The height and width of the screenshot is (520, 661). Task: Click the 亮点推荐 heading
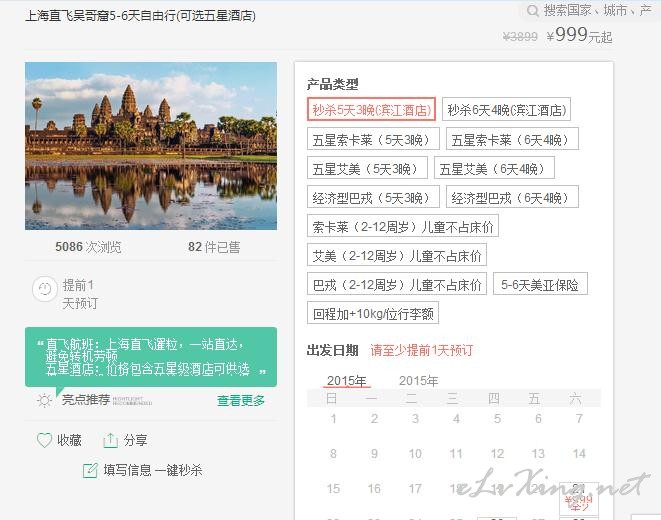tap(86, 399)
